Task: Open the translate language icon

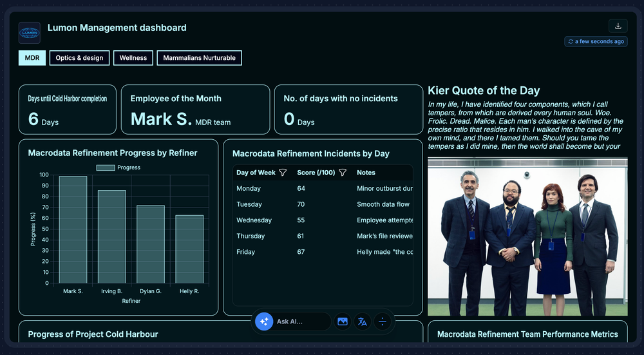Action: (x=363, y=321)
